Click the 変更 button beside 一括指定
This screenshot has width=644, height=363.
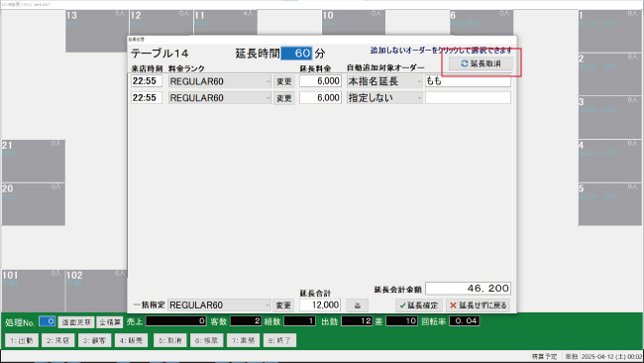pos(283,305)
